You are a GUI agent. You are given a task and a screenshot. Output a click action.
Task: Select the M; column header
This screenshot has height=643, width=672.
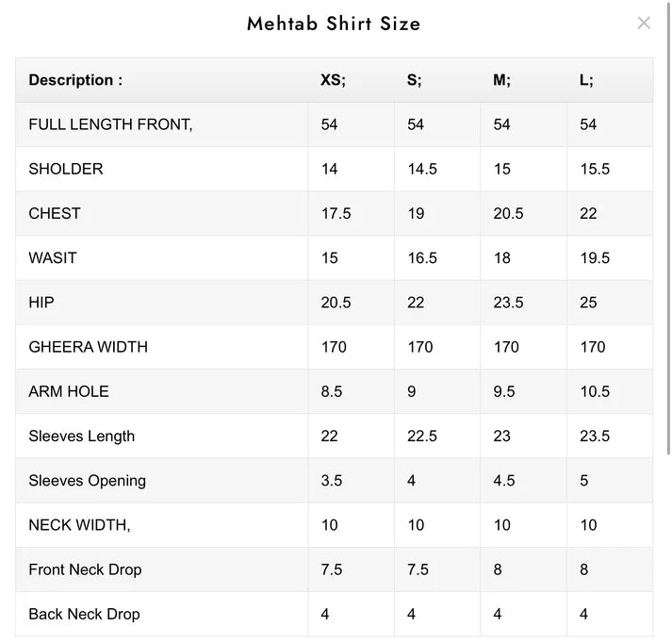pyautogui.click(x=501, y=80)
